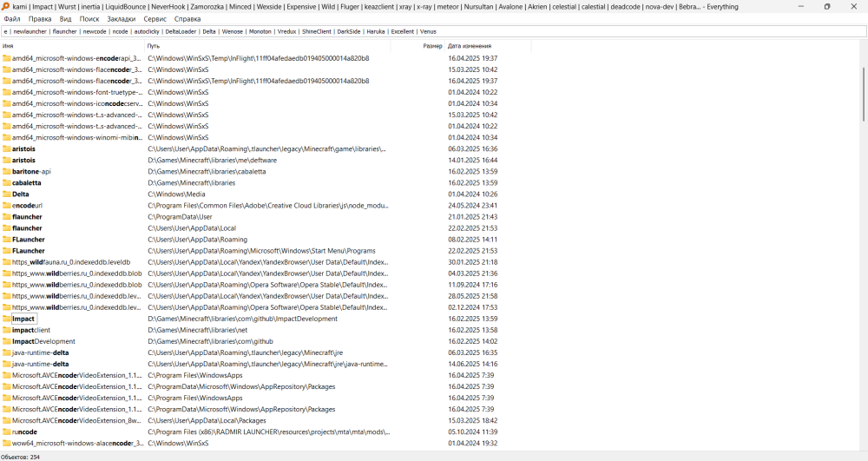The height and width of the screenshot is (461, 868).
Task: Click folder icon of FLauncher in AppData\Roaming row
Action: [7, 240]
